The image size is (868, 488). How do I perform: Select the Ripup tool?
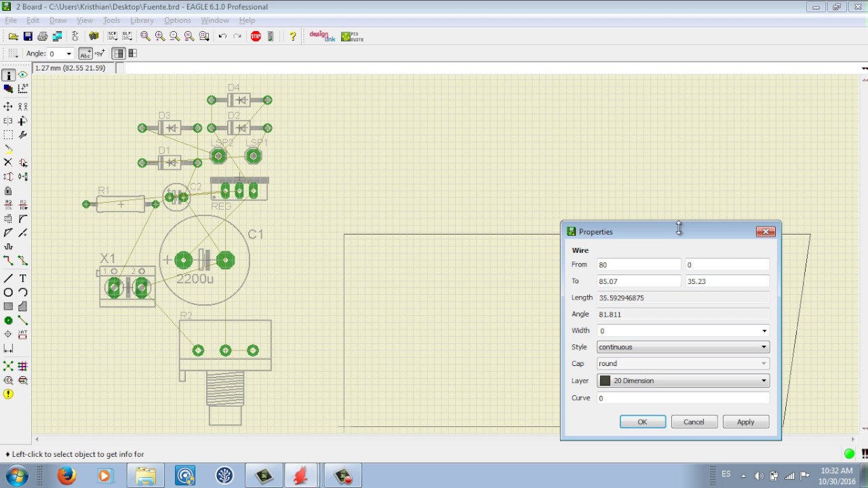click(x=22, y=260)
